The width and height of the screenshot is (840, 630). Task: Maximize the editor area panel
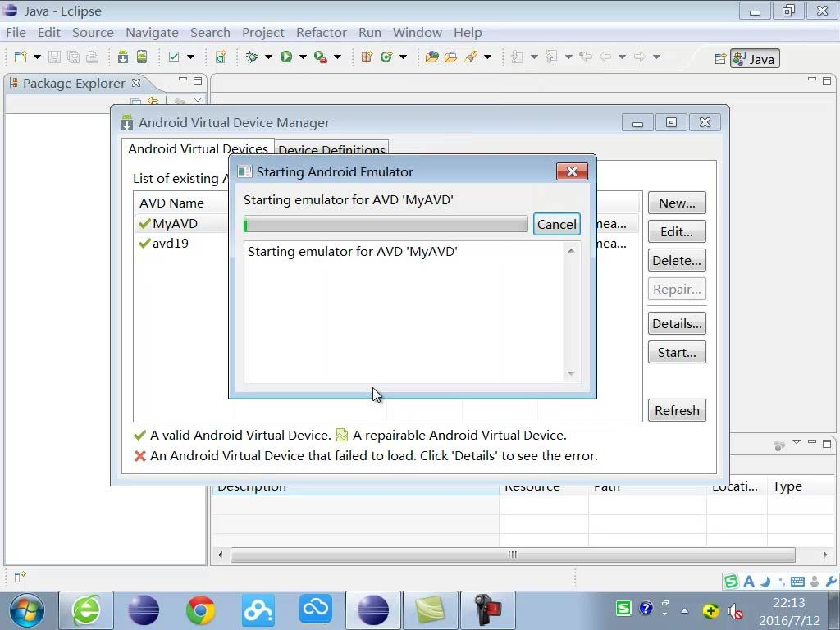(x=827, y=81)
